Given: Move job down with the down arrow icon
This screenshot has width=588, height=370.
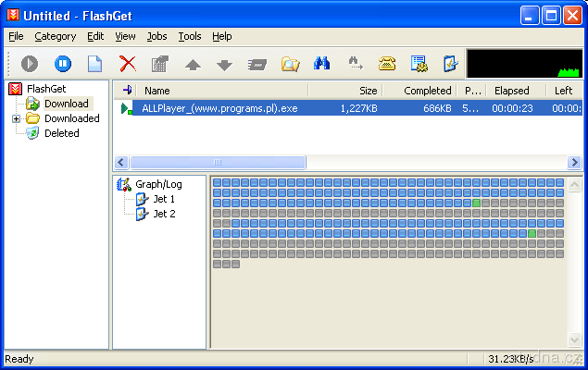Looking at the screenshot, I should pos(225,65).
